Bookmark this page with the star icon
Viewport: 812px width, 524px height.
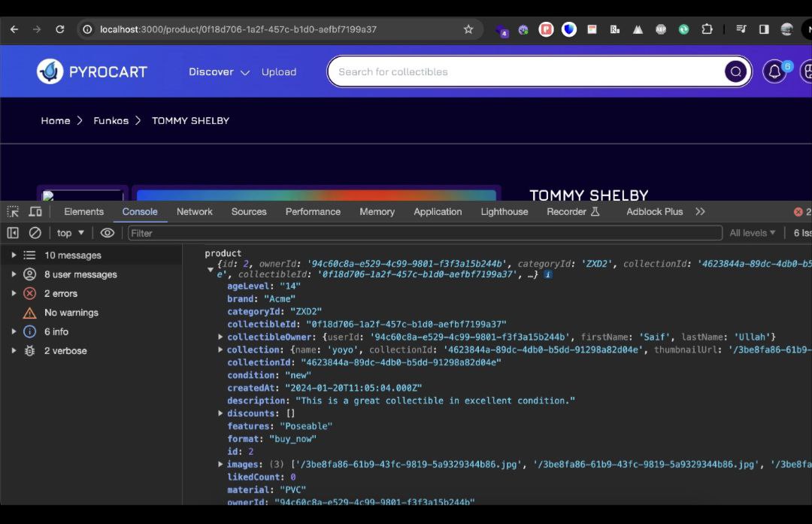tap(468, 29)
